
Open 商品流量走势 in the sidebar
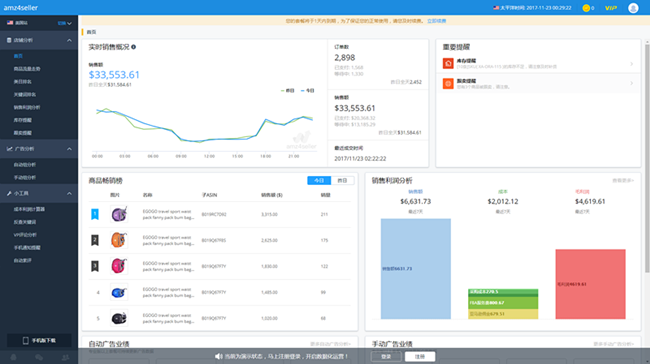pos(27,69)
